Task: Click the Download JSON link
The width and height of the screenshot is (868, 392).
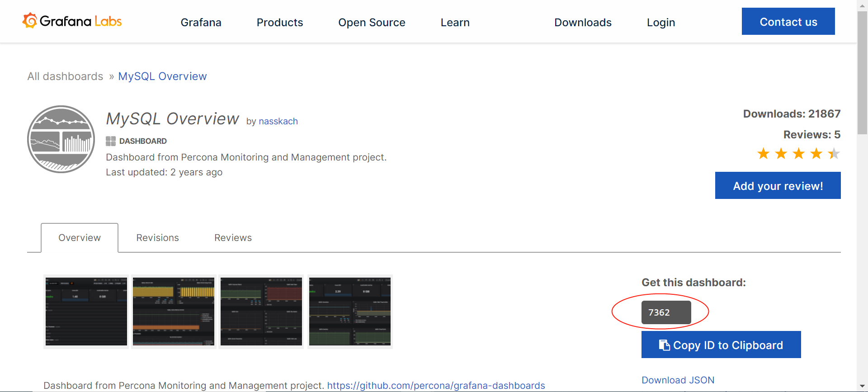Action: point(678,380)
